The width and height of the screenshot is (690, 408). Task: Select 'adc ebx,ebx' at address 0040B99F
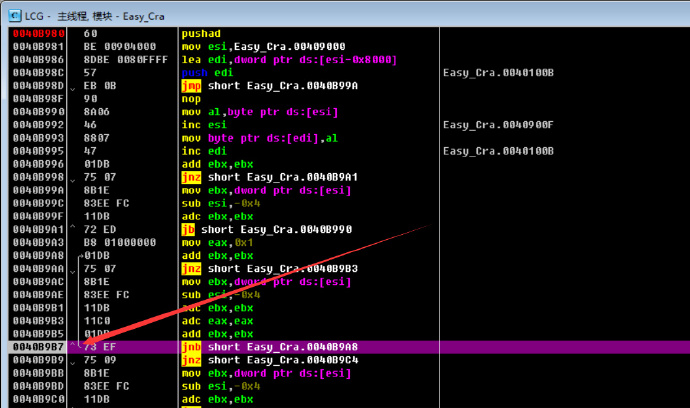(217, 217)
